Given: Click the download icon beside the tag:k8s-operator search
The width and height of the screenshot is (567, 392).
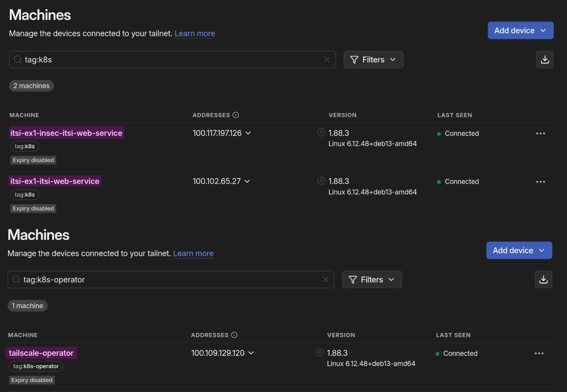Looking at the screenshot, I should click(x=543, y=280).
